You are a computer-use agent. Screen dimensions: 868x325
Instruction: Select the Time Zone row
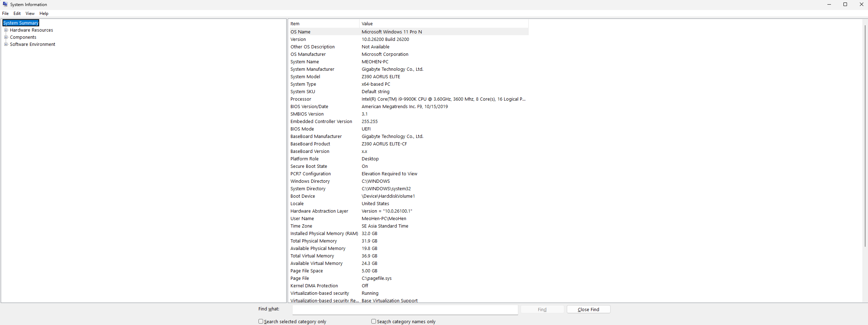tap(408, 226)
